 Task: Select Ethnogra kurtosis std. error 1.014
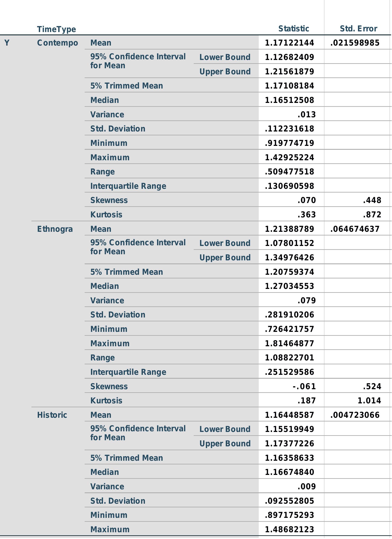click(369, 401)
